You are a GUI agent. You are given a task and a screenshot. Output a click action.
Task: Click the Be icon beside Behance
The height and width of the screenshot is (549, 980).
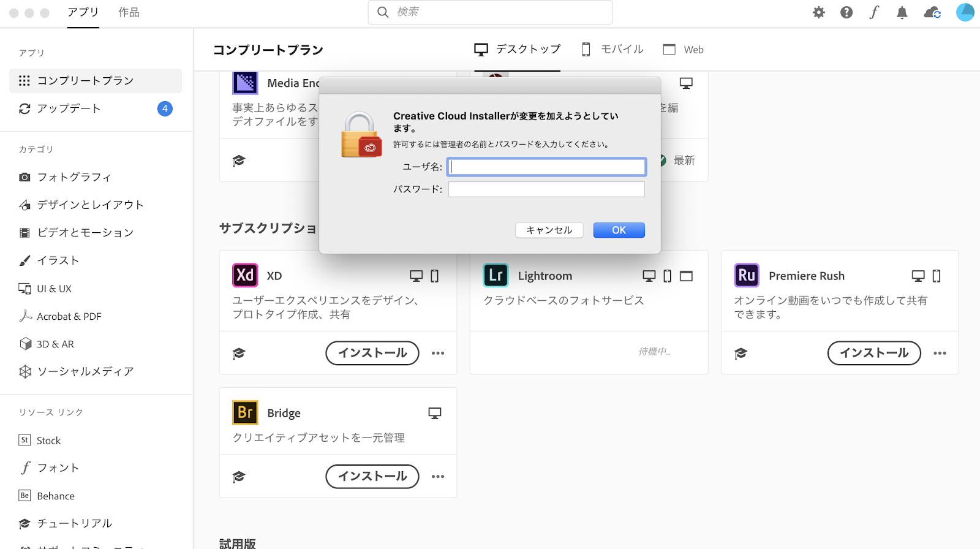point(24,495)
